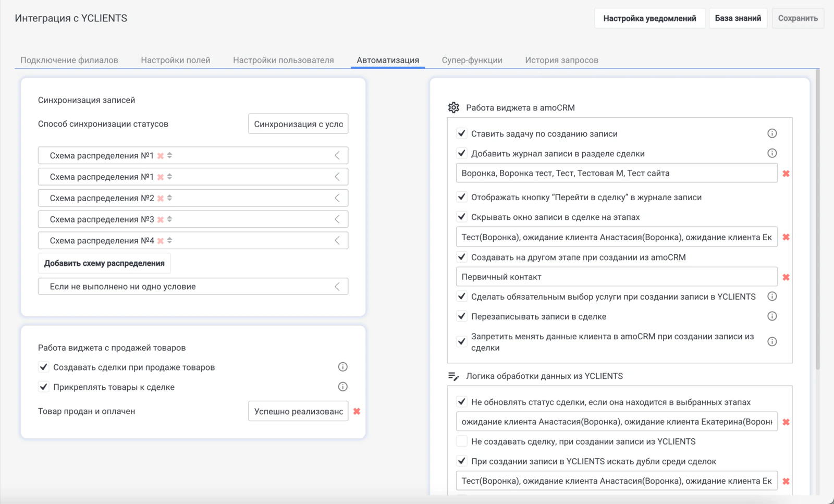Open Способ синхронизации статусов dropdown

coord(298,124)
